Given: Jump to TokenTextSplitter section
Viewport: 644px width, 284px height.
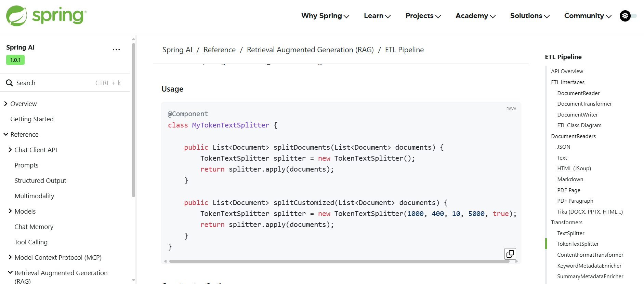Looking at the screenshot, I should point(578,244).
